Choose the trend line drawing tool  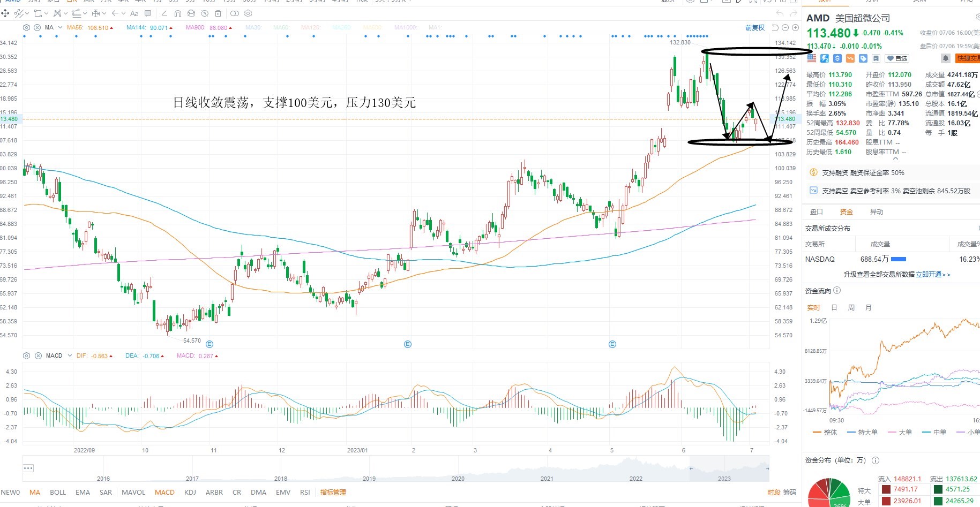[19, 13]
